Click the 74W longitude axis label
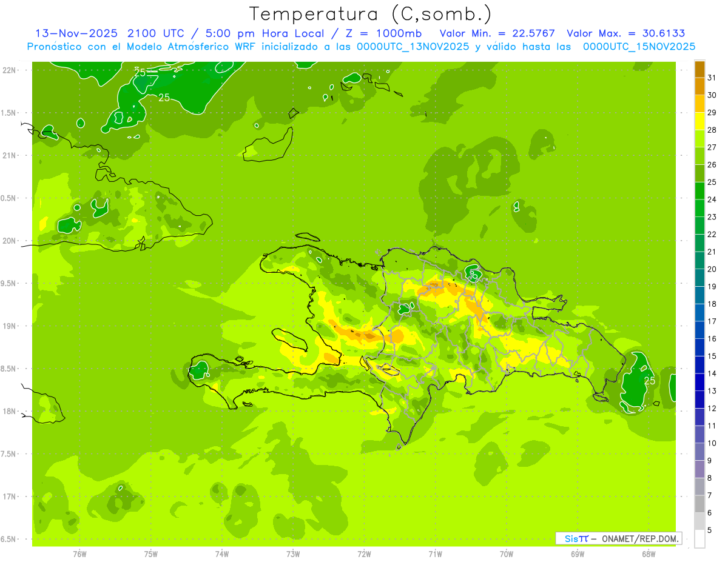The height and width of the screenshot is (562, 728). [221, 554]
